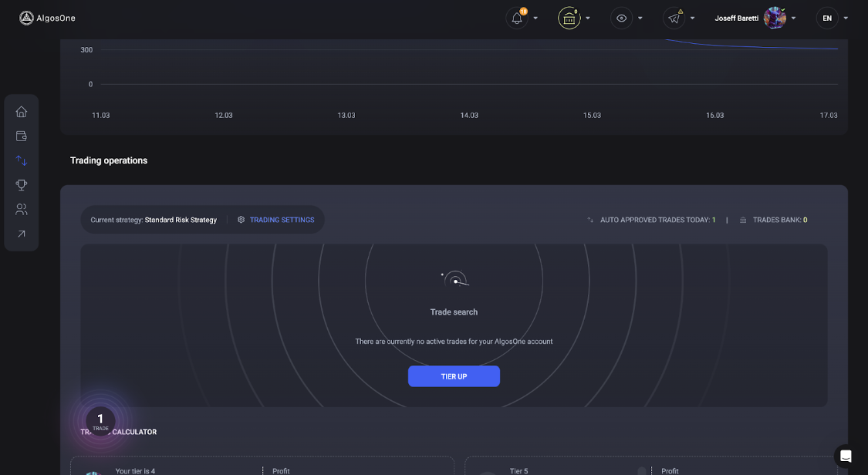Screen dimensions: 868x475
Task: Click the glowing 1 TRADE badge
Action: click(x=100, y=421)
